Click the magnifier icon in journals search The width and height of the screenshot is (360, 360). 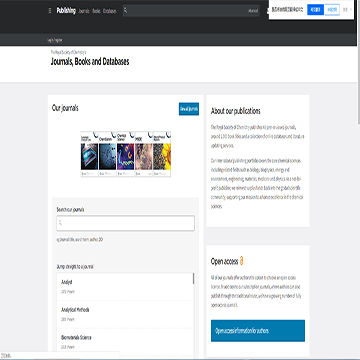[60, 223]
